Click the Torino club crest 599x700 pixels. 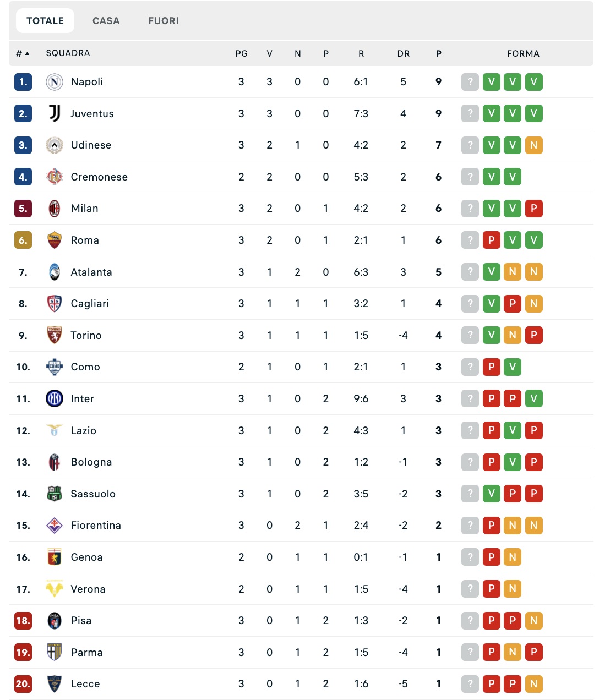(55, 335)
